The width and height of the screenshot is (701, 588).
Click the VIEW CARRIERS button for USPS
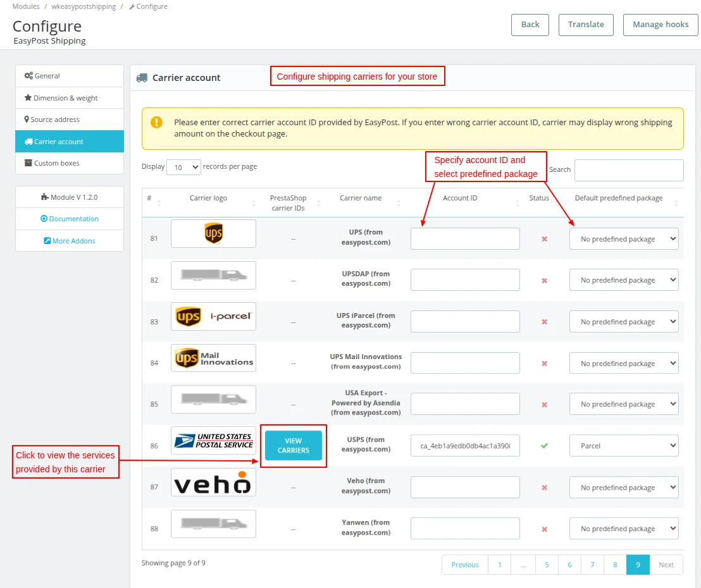[x=293, y=445]
